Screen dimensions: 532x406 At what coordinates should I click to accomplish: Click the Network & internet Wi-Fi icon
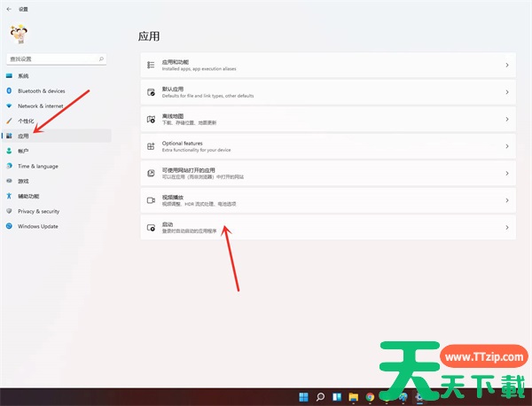tap(10, 105)
